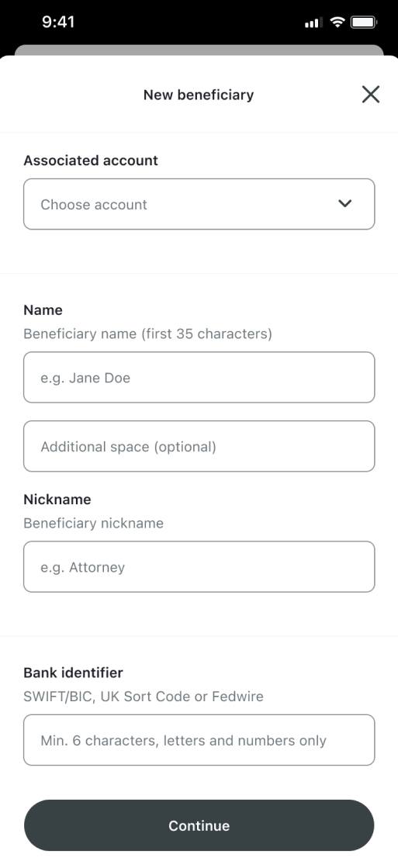Select the Additional space (optional) field
Screen dimensions: 398x868
coord(199,446)
